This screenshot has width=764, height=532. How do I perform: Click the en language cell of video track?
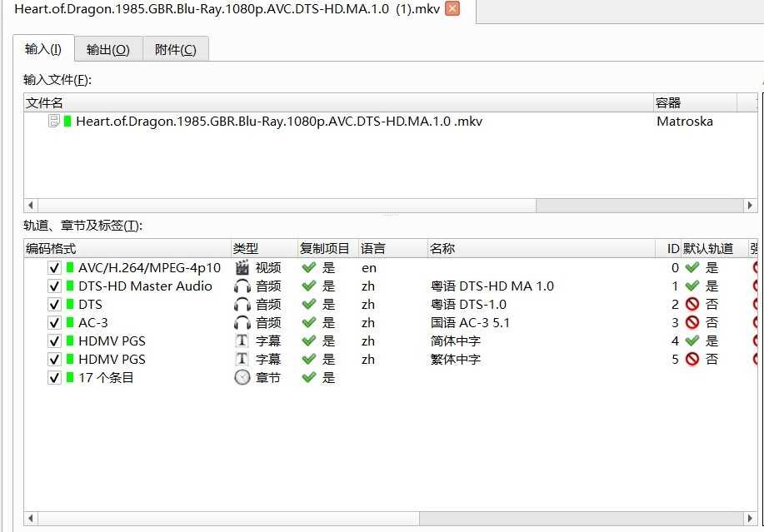tap(369, 268)
